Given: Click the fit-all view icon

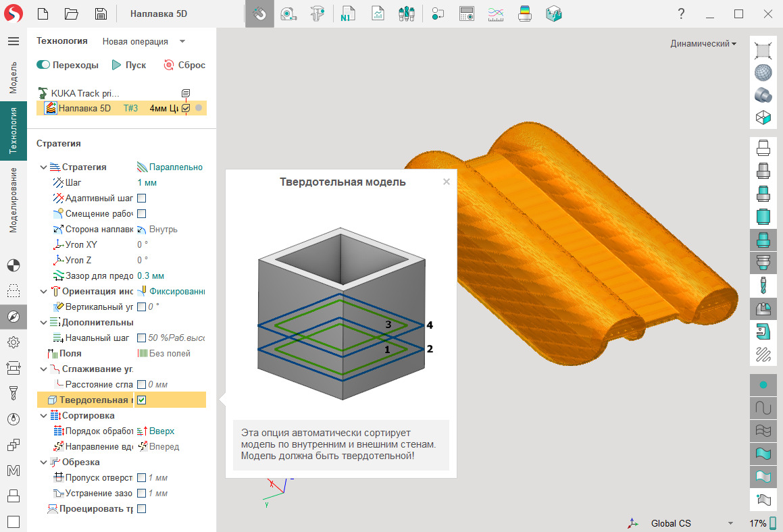Looking at the screenshot, I should click(763, 50).
